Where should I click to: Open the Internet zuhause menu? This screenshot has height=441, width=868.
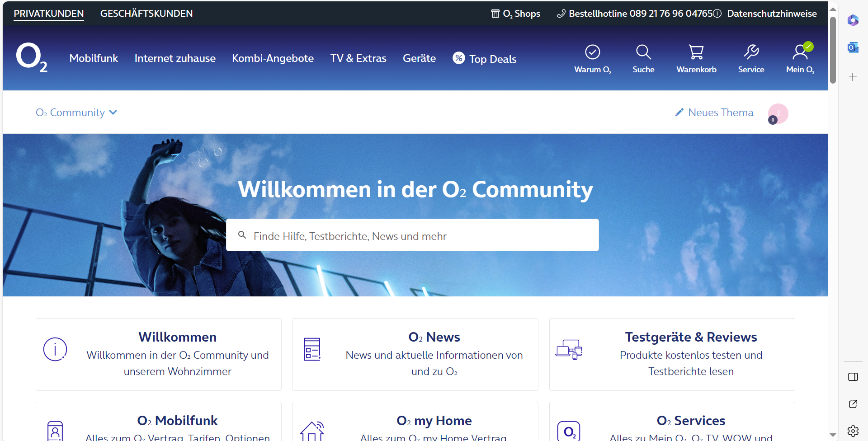pyautogui.click(x=175, y=58)
